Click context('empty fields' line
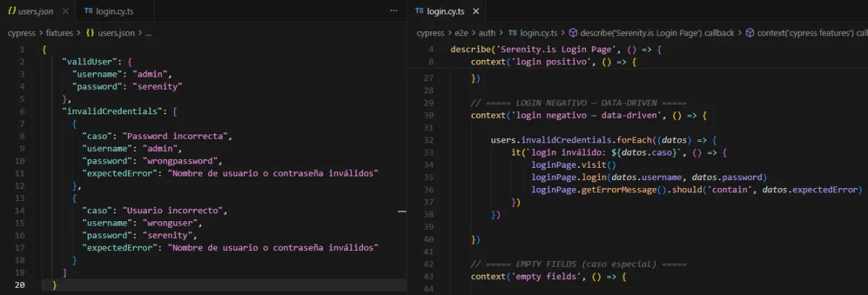The height and width of the screenshot is (295, 868). (x=547, y=277)
